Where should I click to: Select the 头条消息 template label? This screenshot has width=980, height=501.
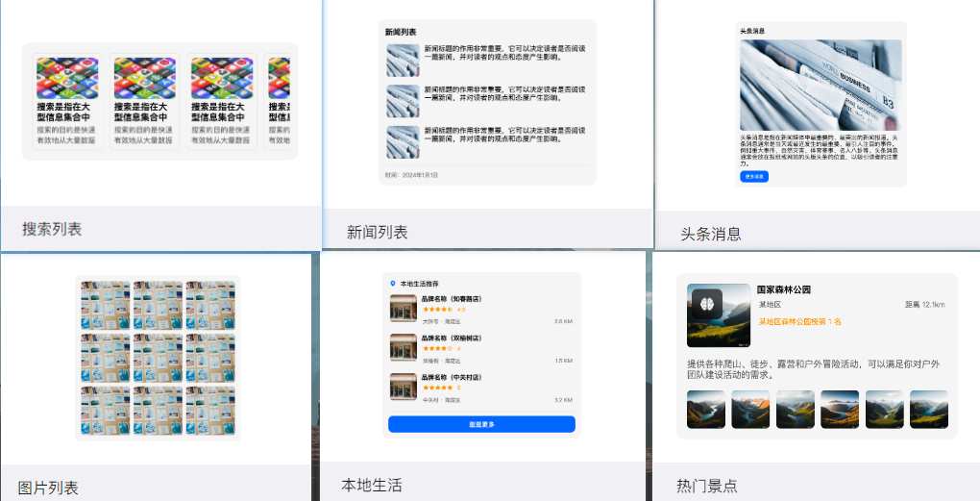pos(710,233)
